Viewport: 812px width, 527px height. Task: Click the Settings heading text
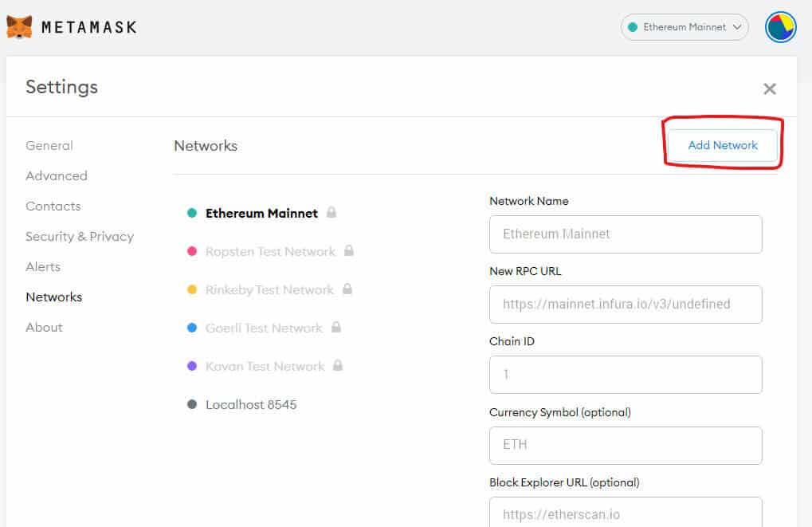[x=61, y=87]
